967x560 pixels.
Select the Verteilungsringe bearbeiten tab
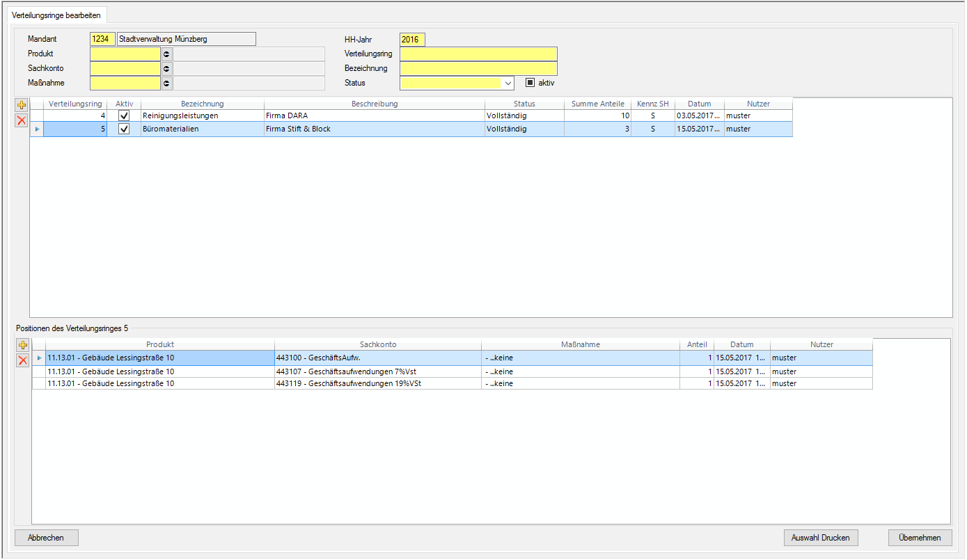tap(56, 15)
